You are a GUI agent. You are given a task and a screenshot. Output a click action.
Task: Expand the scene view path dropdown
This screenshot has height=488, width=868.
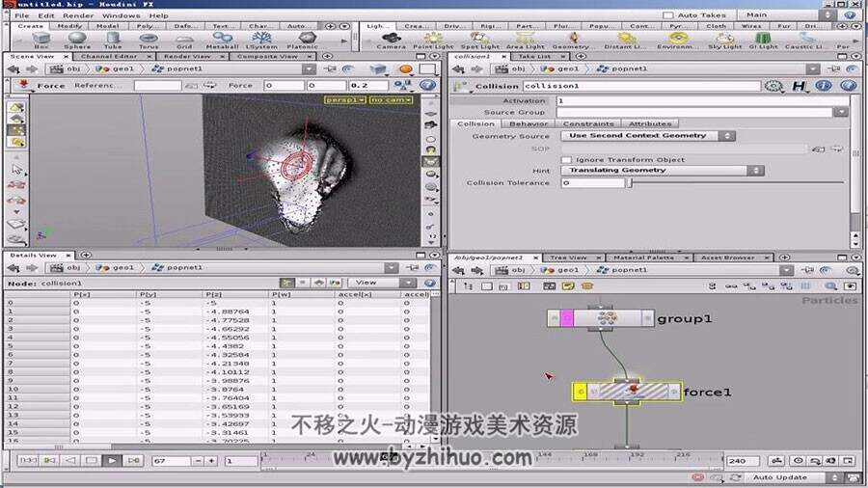pyautogui.click(x=309, y=69)
